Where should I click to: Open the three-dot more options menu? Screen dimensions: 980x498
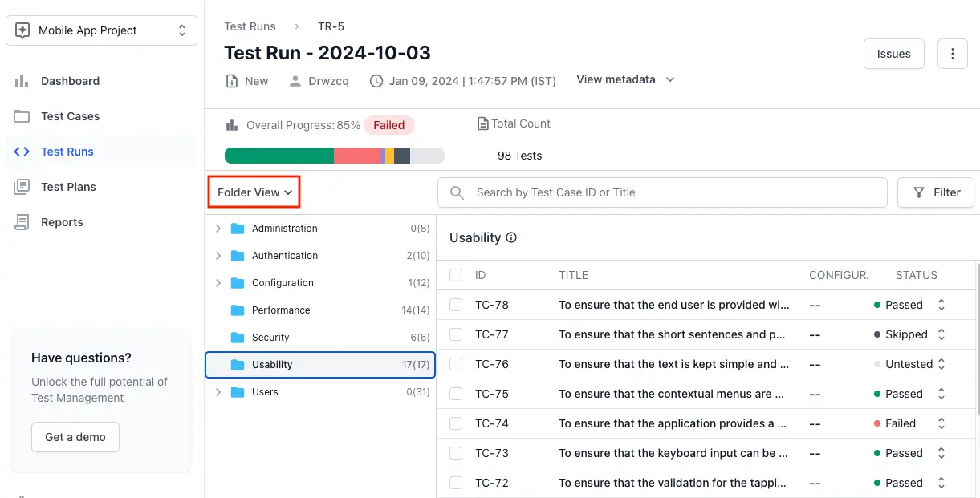pos(953,54)
